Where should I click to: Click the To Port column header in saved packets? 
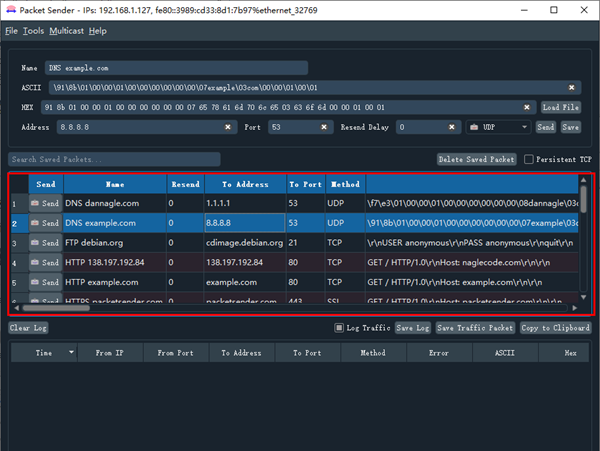coord(306,184)
